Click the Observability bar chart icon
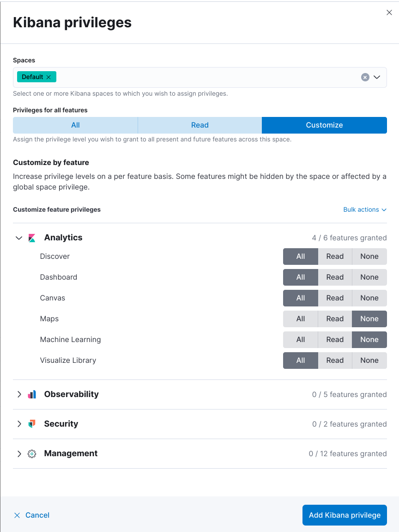Image resolution: width=399 pixels, height=532 pixels. pyautogui.click(x=31, y=394)
